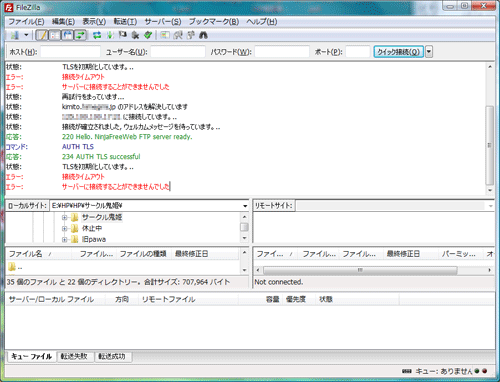Toggle the remote directory tree view
The image size is (500, 382).
coord(67,35)
